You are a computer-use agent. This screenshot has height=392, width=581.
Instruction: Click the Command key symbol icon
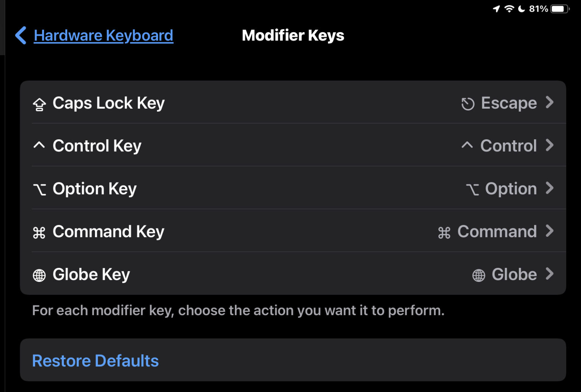39,232
